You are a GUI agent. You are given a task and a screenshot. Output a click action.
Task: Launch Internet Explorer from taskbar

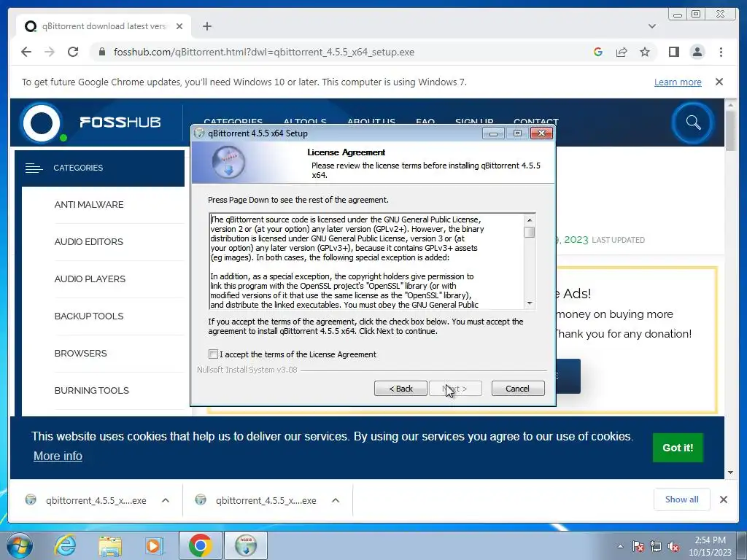click(65, 545)
